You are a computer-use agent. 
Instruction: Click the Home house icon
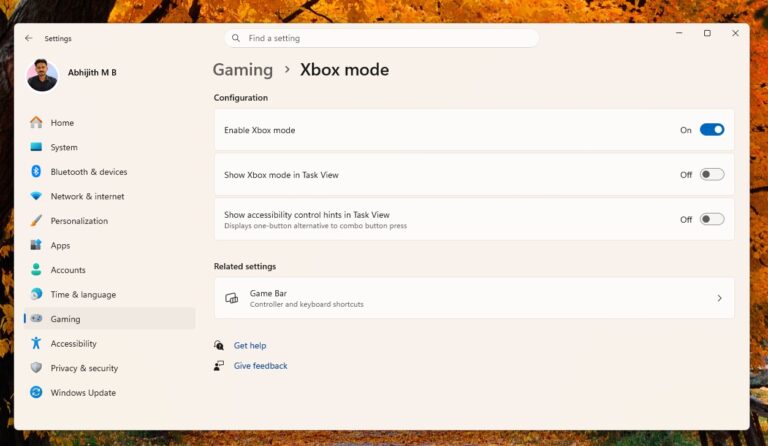click(x=36, y=122)
